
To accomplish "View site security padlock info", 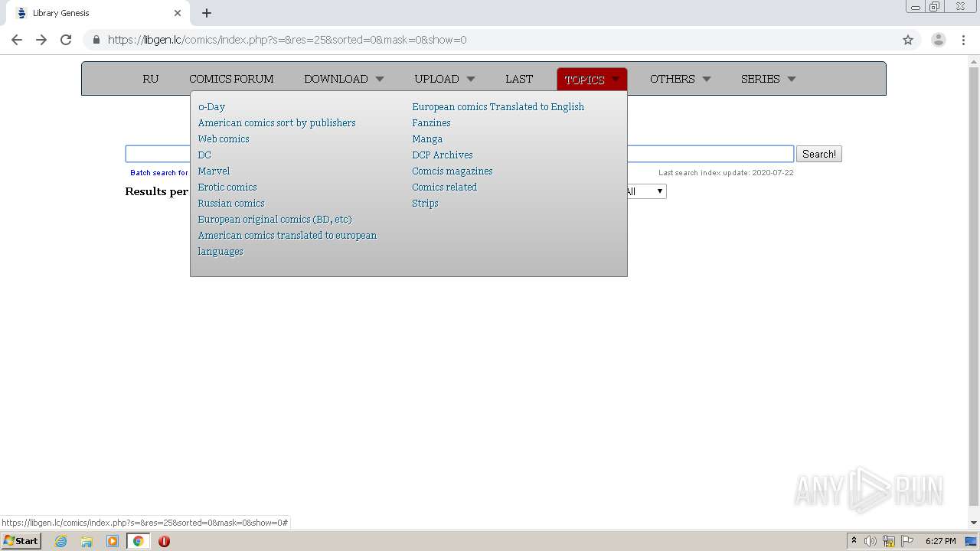I will 96,40.
